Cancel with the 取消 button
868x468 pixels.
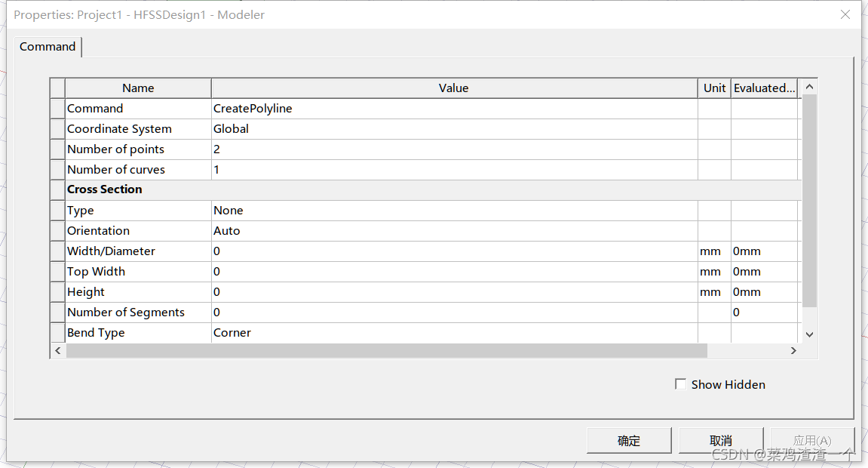(721, 440)
